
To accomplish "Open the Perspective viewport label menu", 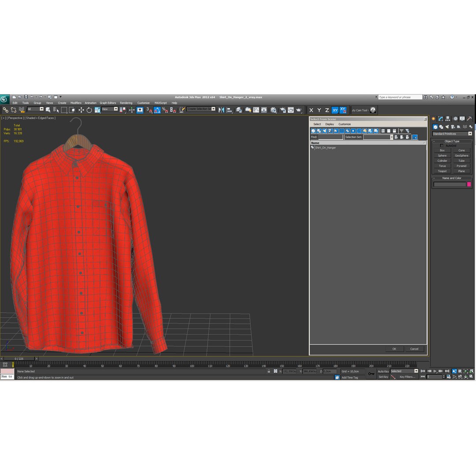I will tap(15, 118).
